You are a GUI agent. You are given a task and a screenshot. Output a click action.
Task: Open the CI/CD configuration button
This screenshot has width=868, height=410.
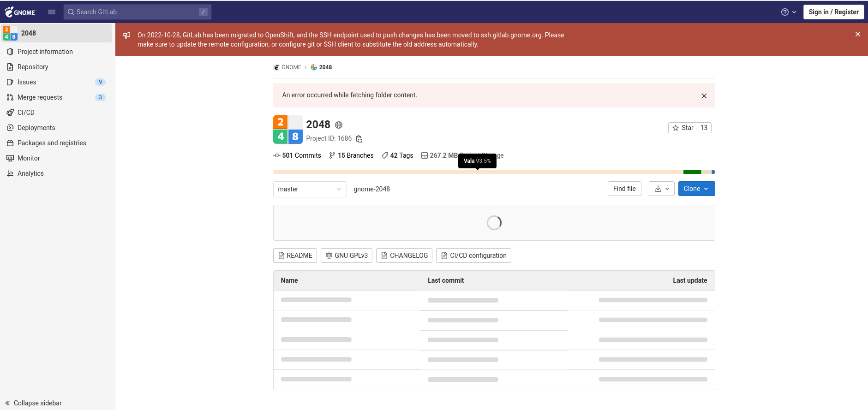point(473,256)
